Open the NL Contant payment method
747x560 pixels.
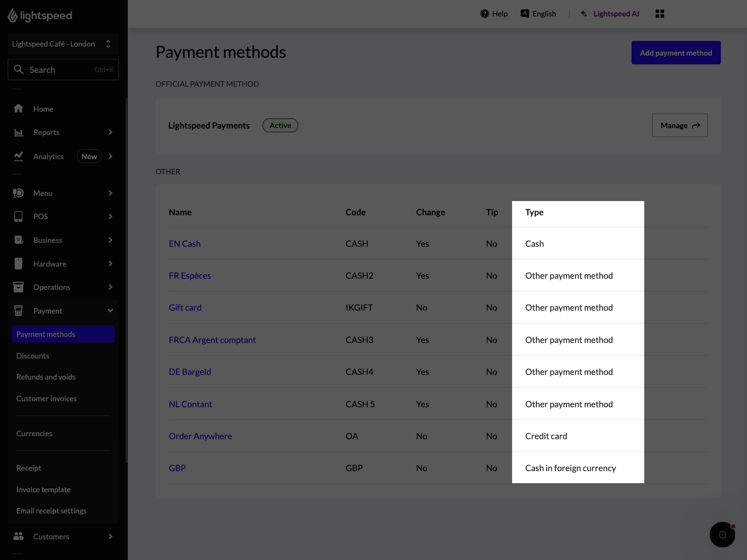point(190,404)
